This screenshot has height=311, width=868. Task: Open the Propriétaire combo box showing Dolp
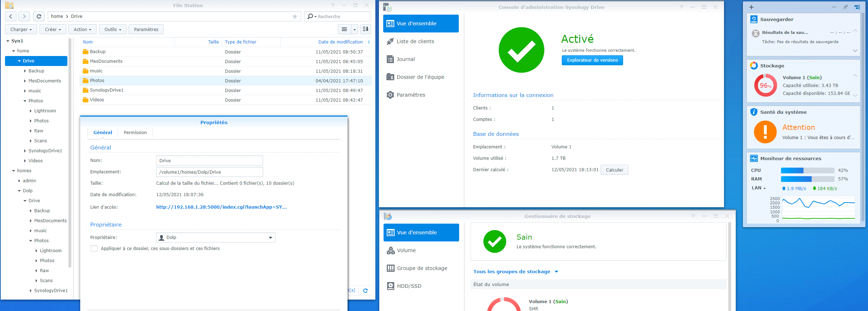pos(216,238)
